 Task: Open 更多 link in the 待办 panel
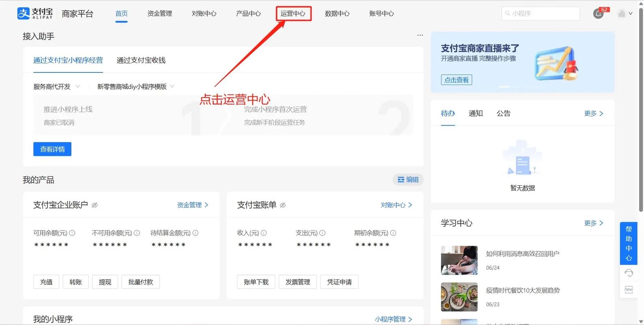(594, 113)
